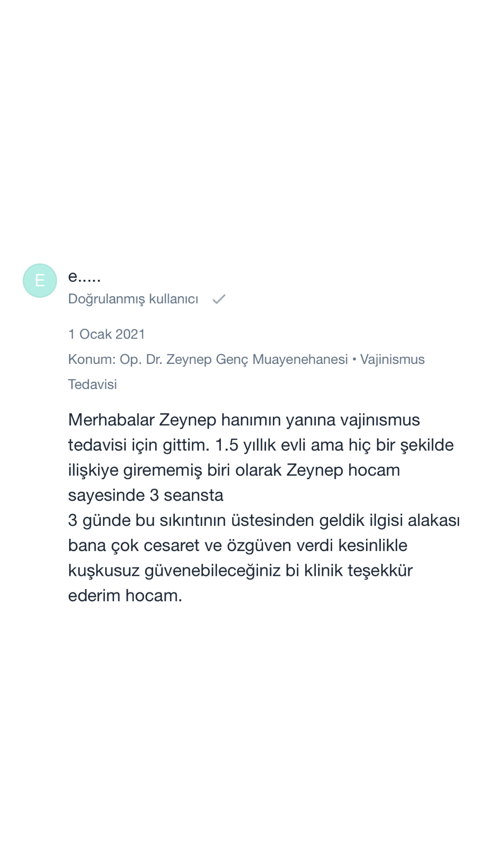488x868 pixels.
Task: Tap review line starting "Merhabalar Zeynep hanımın"
Action: pyautogui.click(x=244, y=420)
